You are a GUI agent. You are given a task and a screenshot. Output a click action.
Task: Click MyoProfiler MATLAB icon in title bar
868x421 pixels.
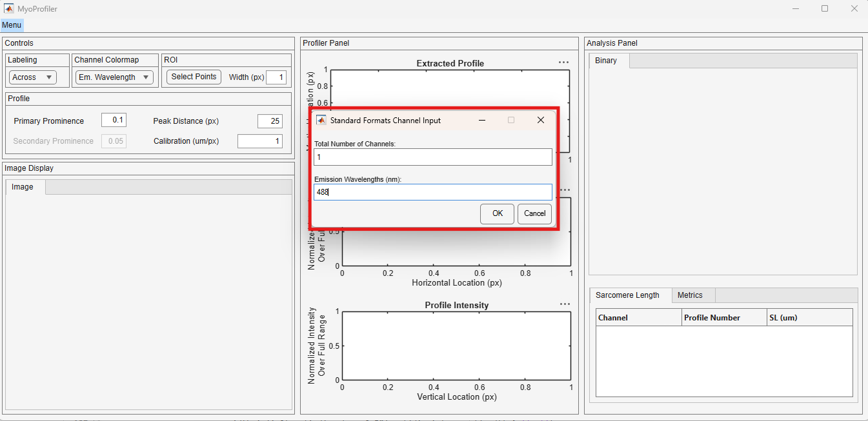coord(9,9)
